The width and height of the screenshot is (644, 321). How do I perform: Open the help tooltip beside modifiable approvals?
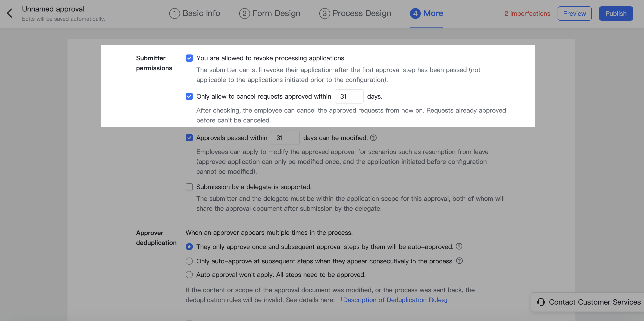coord(373,138)
